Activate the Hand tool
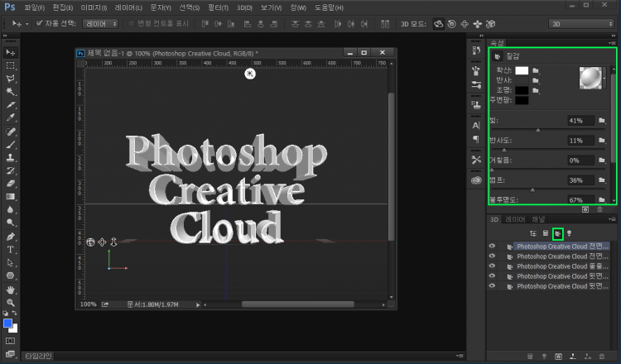Screen dimensions: 621x364 pyautogui.click(x=11, y=290)
